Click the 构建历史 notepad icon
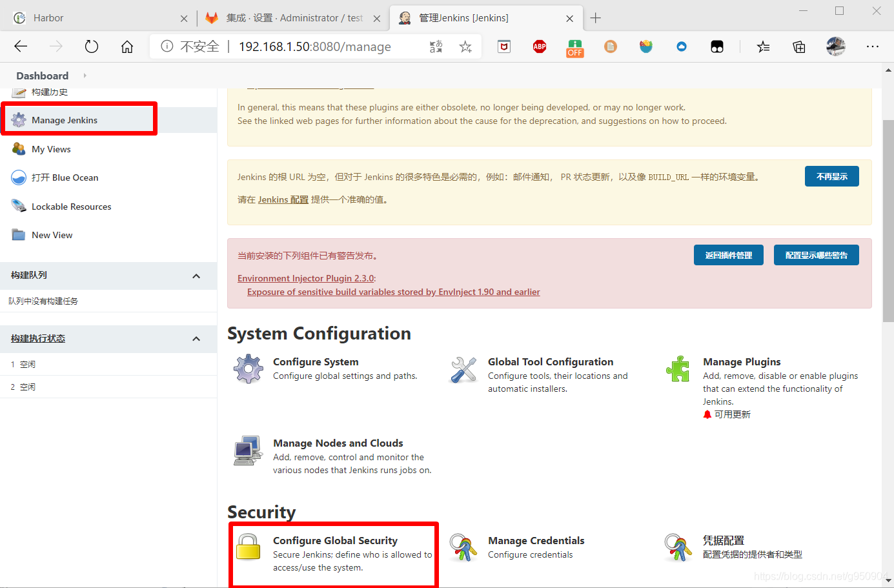This screenshot has width=894, height=588. click(x=19, y=92)
